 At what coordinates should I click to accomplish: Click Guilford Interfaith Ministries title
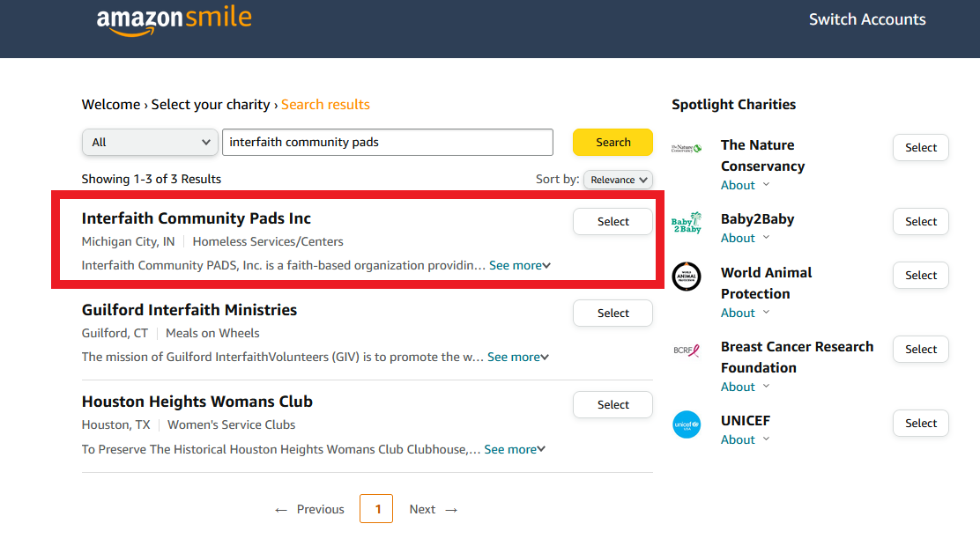[189, 311]
